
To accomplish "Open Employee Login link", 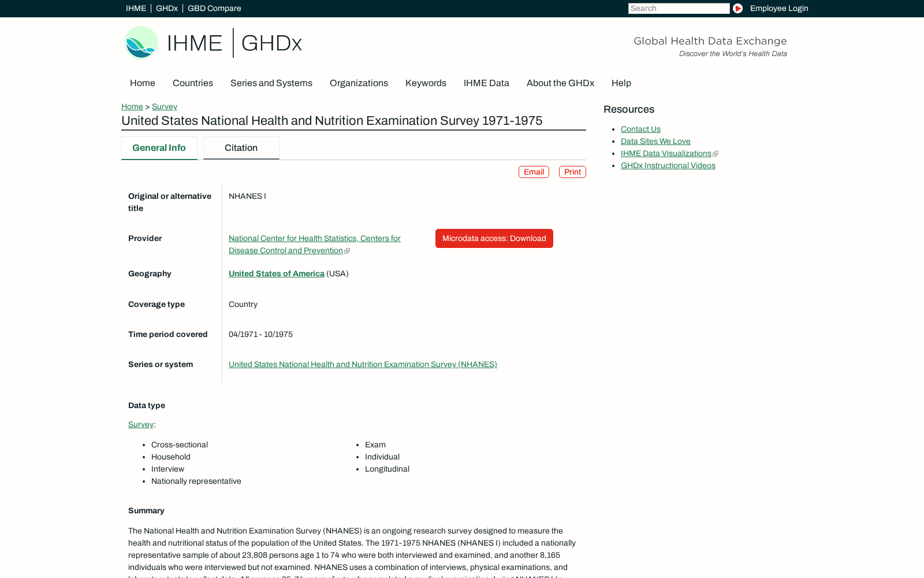I will pos(779,8).
